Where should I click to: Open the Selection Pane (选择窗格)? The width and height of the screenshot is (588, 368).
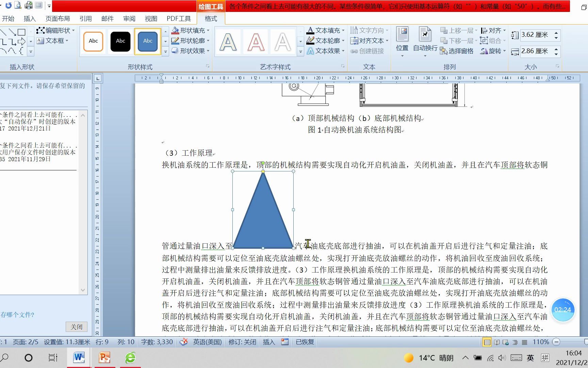click(457, 51)
